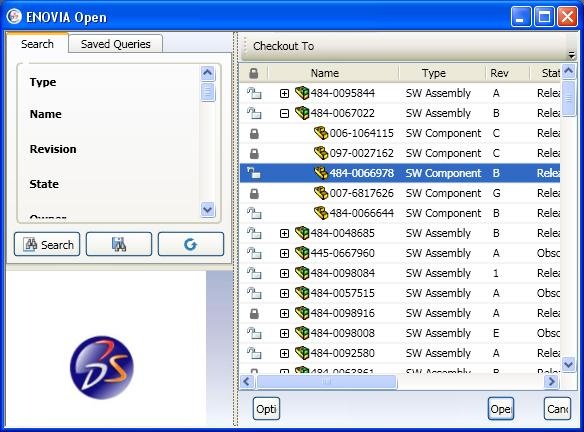
Task: Click SW Assembly type cell for 484-0098084
Action: 438,273
